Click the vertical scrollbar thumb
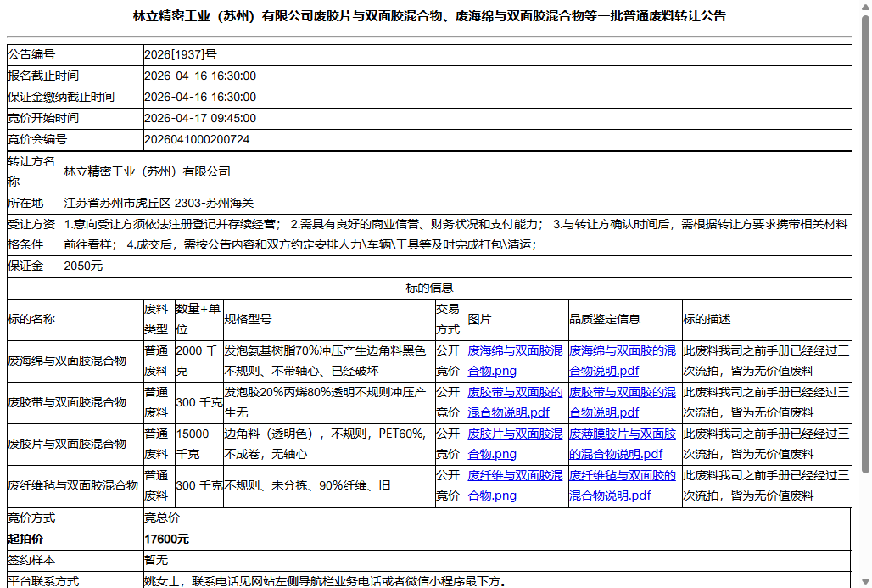The image size is (872, 588). tap(865, 244)
